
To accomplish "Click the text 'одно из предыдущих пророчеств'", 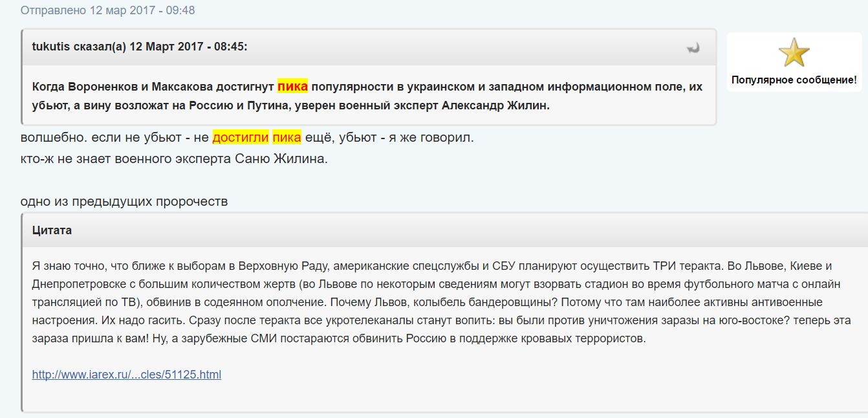I will pos(124,202).
